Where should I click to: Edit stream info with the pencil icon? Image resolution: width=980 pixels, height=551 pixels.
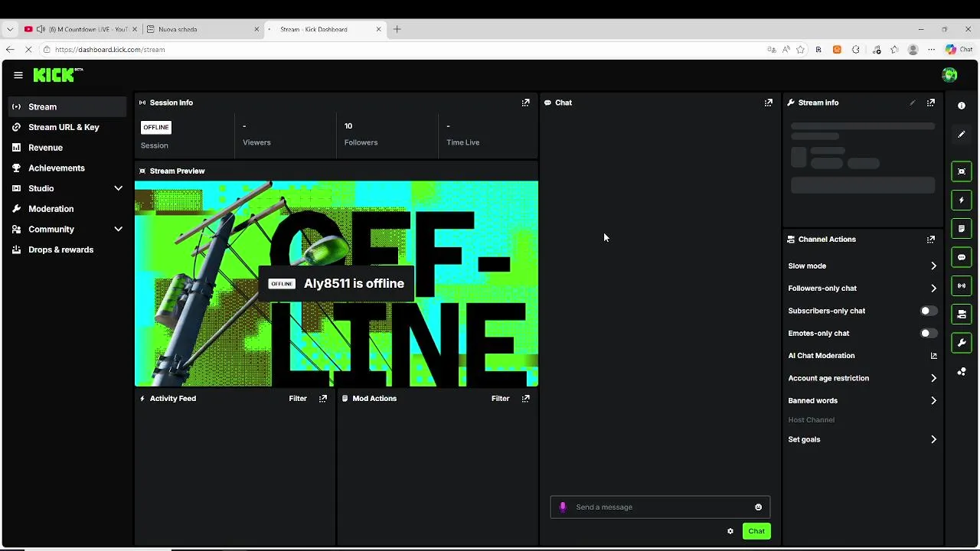(x=912, y=103)
